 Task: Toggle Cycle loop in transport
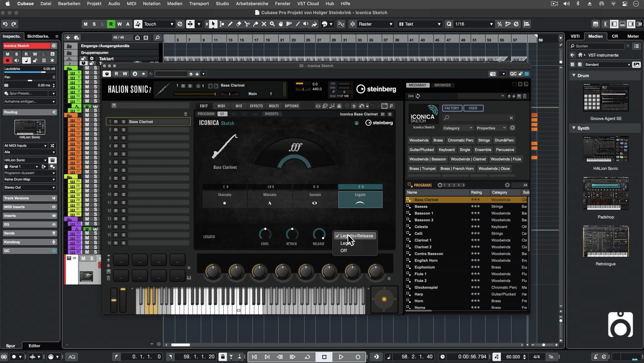pyautogui.click(x=307, y=357)
